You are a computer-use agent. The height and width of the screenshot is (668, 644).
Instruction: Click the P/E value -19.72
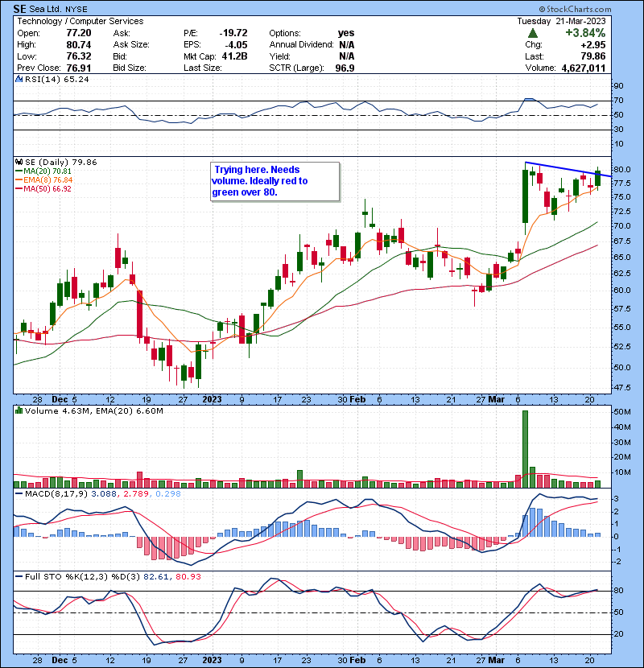233,33
